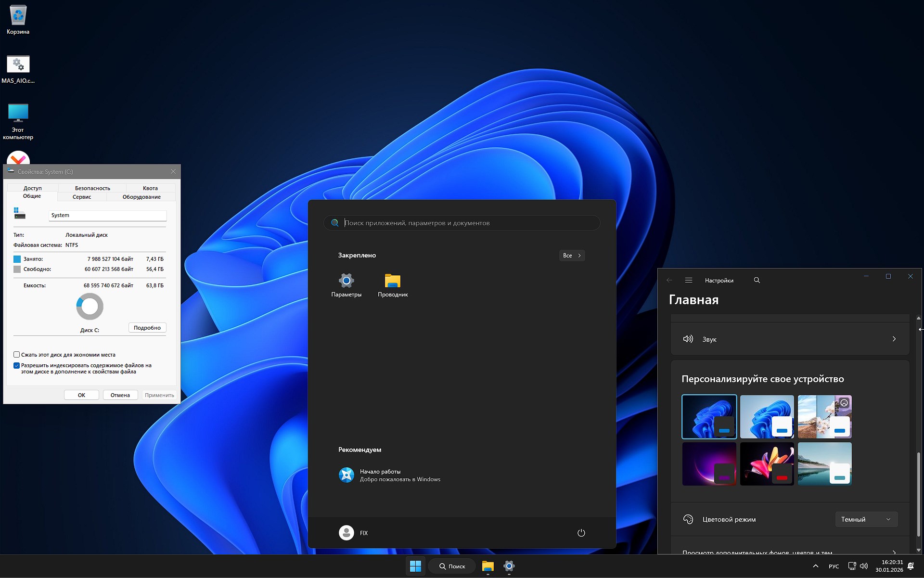Screen dimensions: 924x578
Task: Open the clock showing 30.01.2026
Action: pyautogui.click(x=889, y=566)
